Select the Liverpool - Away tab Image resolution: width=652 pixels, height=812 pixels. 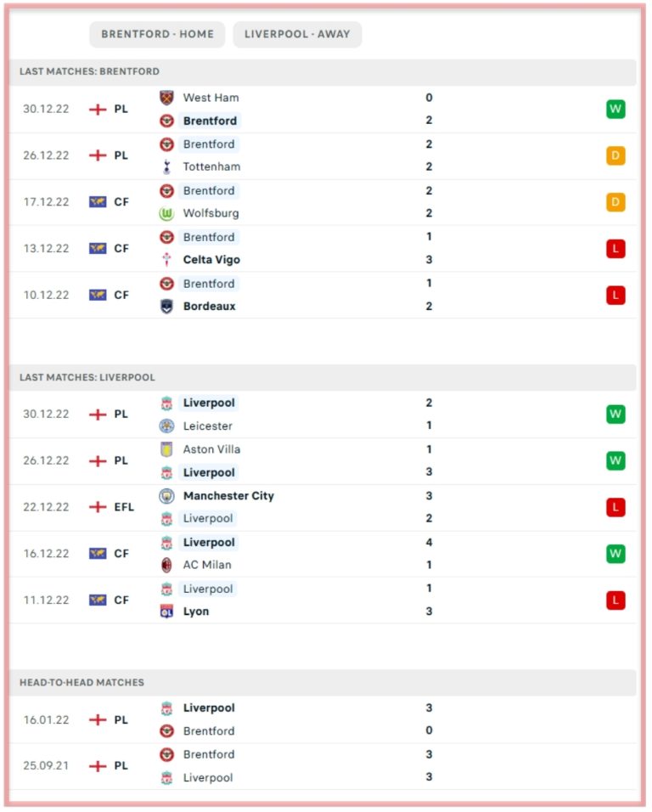pos(297,34)
